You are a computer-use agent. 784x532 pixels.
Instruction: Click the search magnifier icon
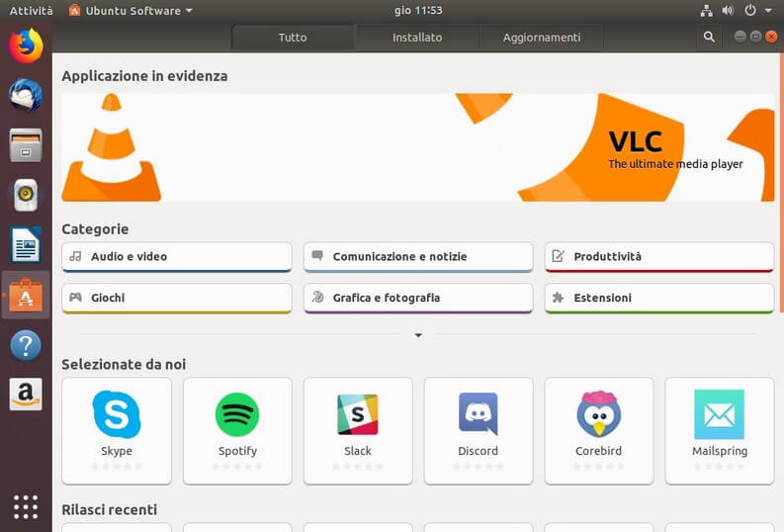coord(709,37)
